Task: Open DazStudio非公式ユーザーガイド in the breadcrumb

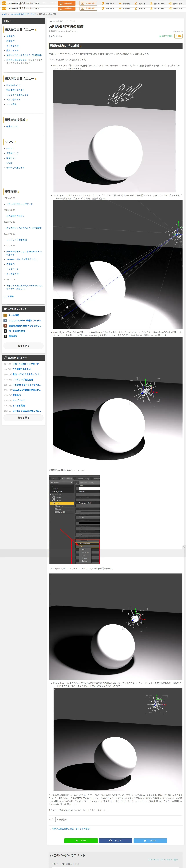Action: (x=23, y=14)
